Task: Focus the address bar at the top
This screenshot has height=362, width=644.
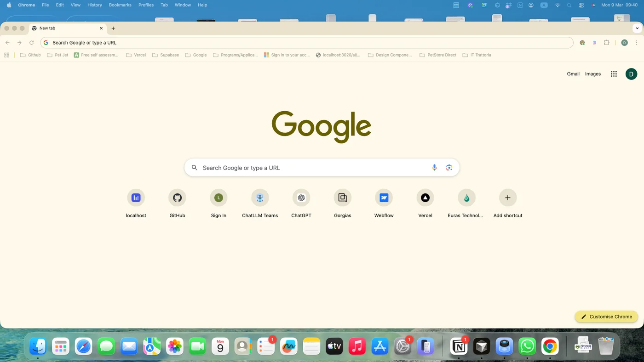Action: coord(307,43)
